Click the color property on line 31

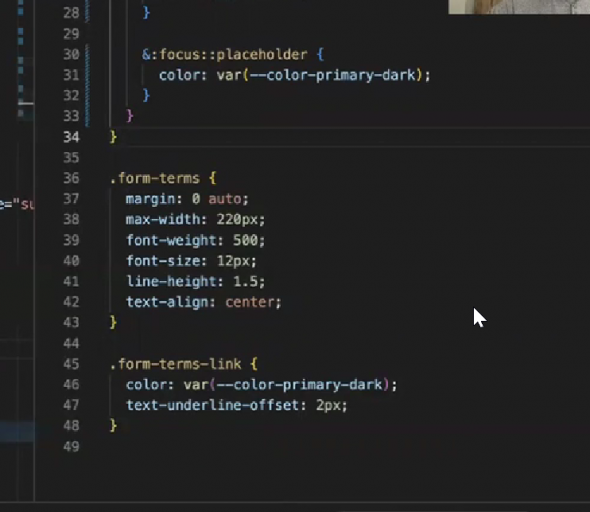[x=179, y=75]
